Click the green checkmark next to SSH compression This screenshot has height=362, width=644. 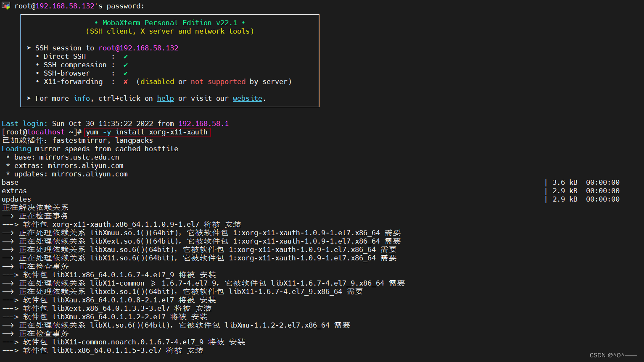click(125, 64)
